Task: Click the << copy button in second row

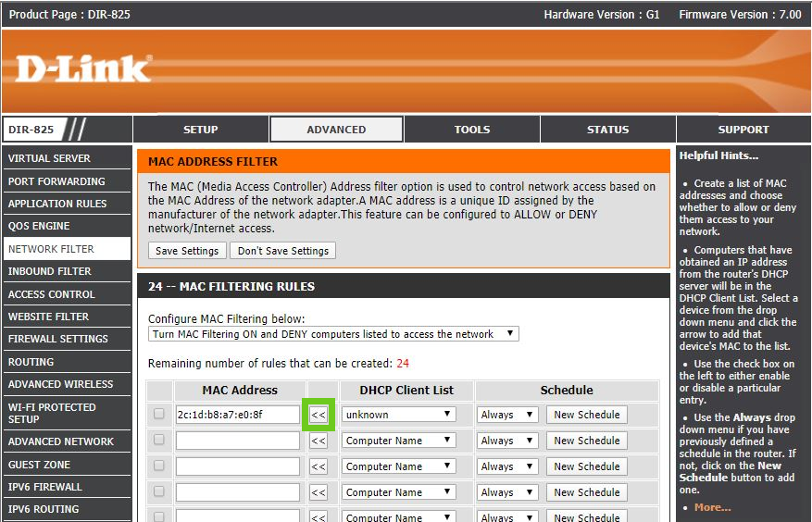Action: pos(319,441)
